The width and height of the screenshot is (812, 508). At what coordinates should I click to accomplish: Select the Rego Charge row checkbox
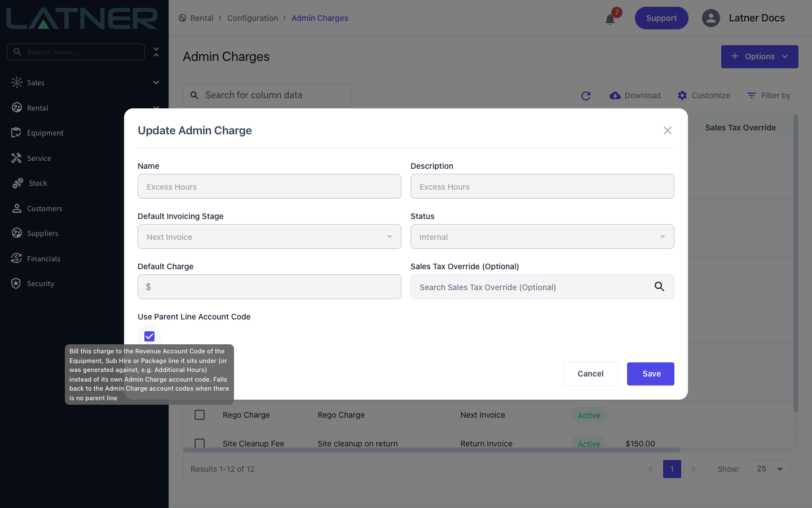point(200,415)
